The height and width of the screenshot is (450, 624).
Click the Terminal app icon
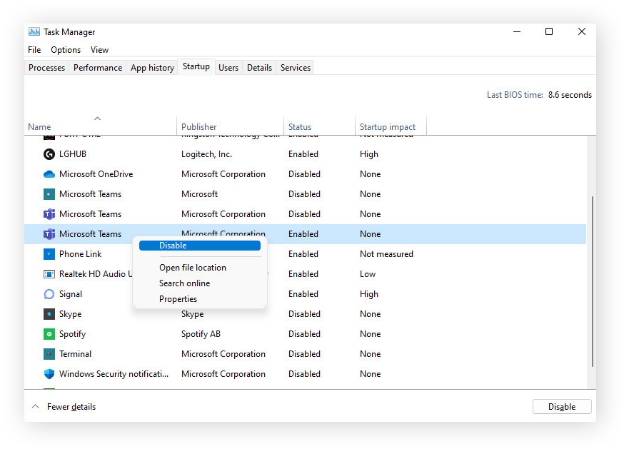49,354
